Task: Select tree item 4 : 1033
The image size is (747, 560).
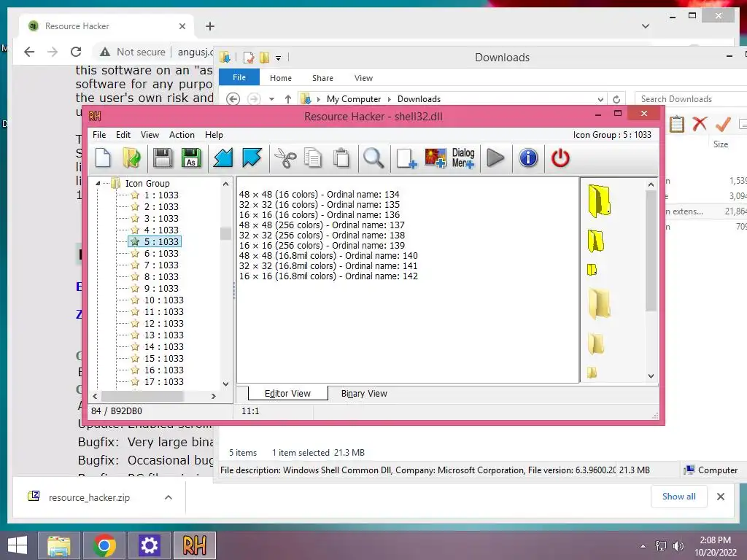Action: (x=161, y=230)
